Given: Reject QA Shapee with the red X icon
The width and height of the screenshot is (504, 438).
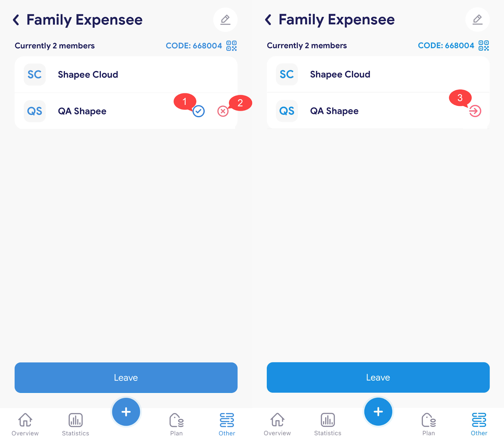Looking at the screenshot, I should (223, 111).
